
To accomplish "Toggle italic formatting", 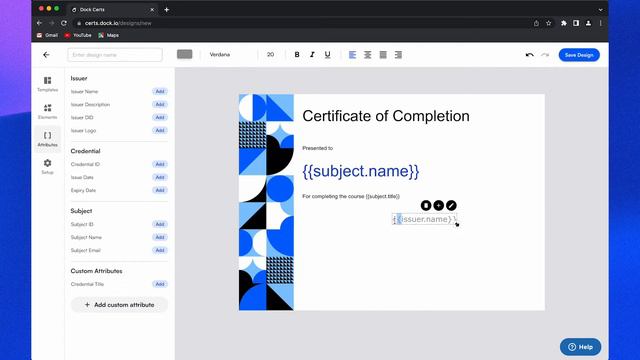I will click(x=312, y=55).
